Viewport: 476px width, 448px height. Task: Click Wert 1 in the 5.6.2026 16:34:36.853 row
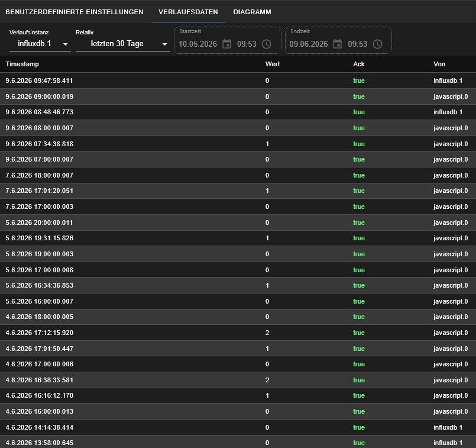pos(267,285)
